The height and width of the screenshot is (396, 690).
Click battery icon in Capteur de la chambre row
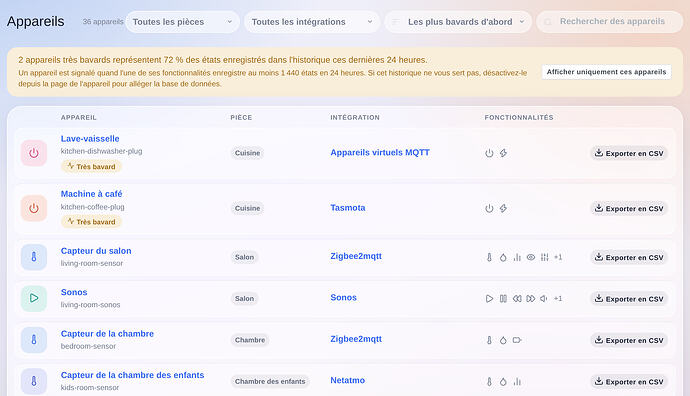click(517, 340)
